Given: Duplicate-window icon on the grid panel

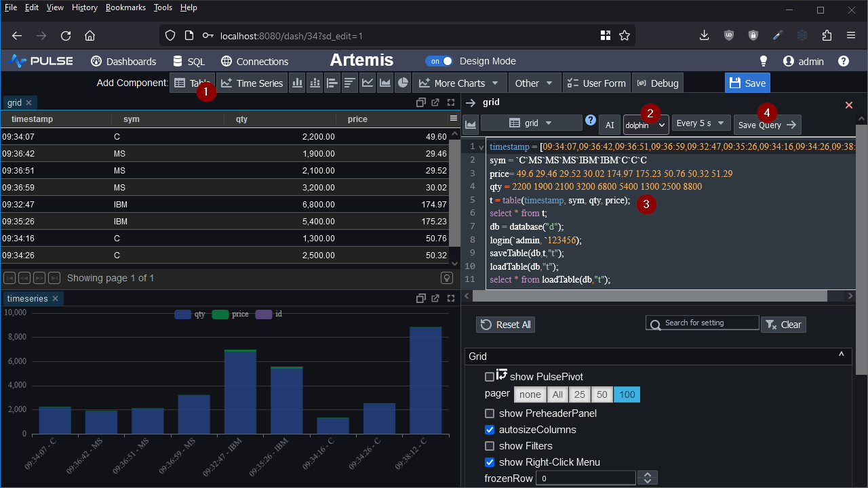Looking at the screenshot, I should tap(420, 102).
